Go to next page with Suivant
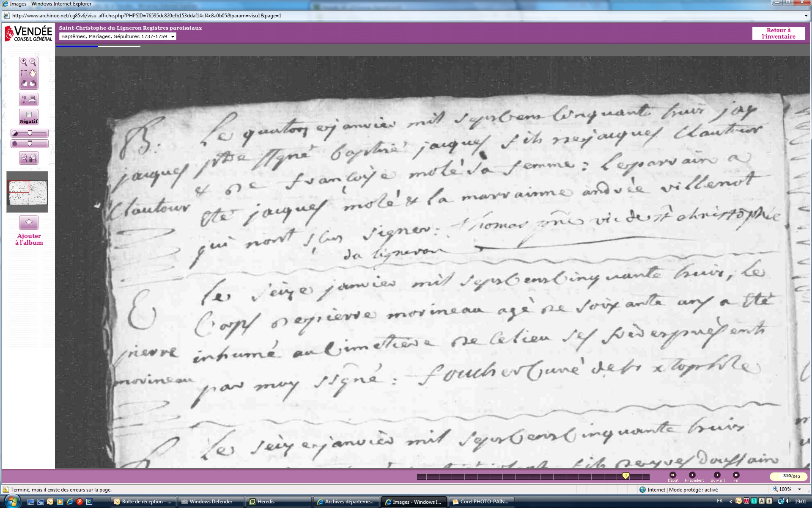 click(717, 475)
